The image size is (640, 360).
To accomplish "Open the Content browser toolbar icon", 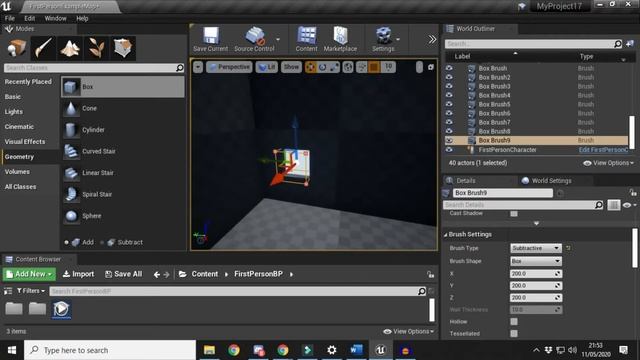I will pos(307,39).
